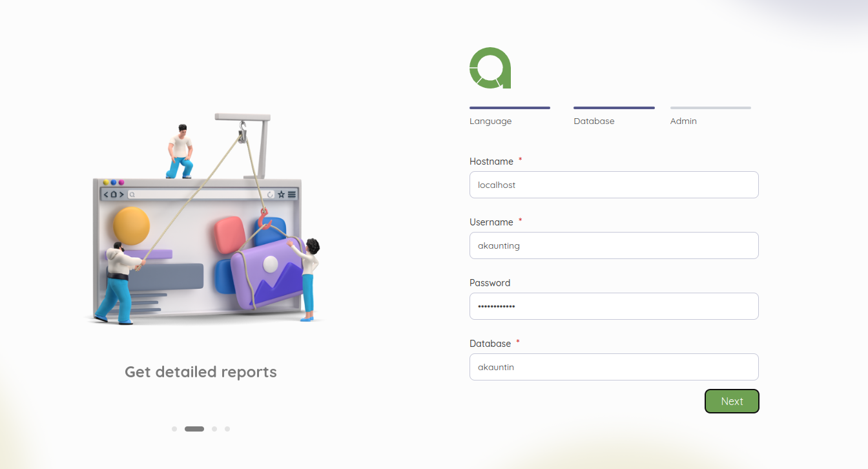Click the progress bar above Database
This screenshot has width=868, height=469.
(x=614, y=108)
